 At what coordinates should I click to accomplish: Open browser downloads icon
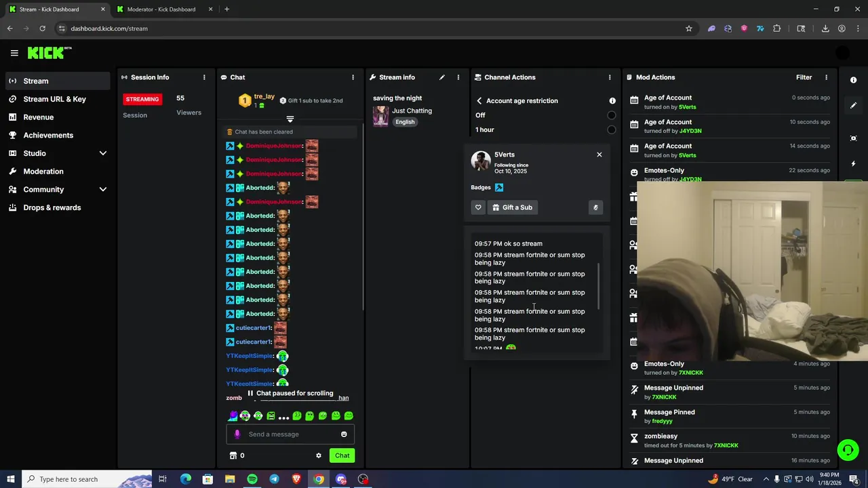click(x=825, y=28)
